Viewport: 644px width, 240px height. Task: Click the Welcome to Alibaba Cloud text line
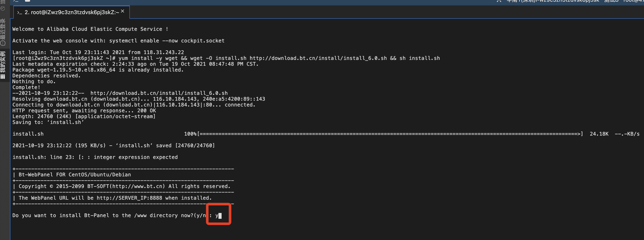click(90, 29)
